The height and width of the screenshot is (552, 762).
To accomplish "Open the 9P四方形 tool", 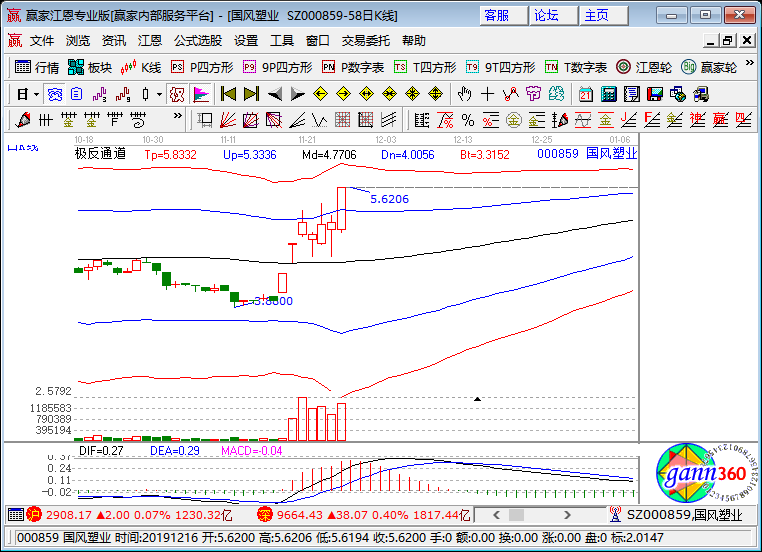I will [277, 67].
